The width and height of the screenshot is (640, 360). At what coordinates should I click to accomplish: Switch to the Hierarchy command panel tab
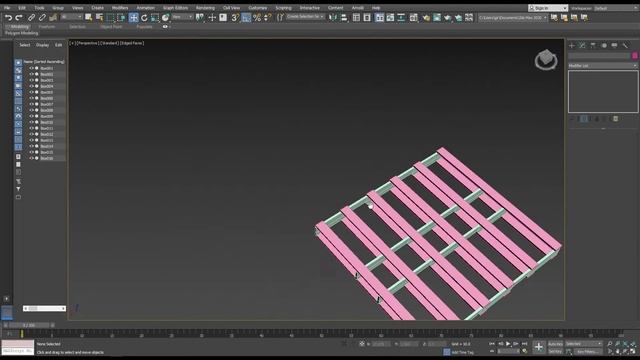pyautogui.click(x=593, y=45)
